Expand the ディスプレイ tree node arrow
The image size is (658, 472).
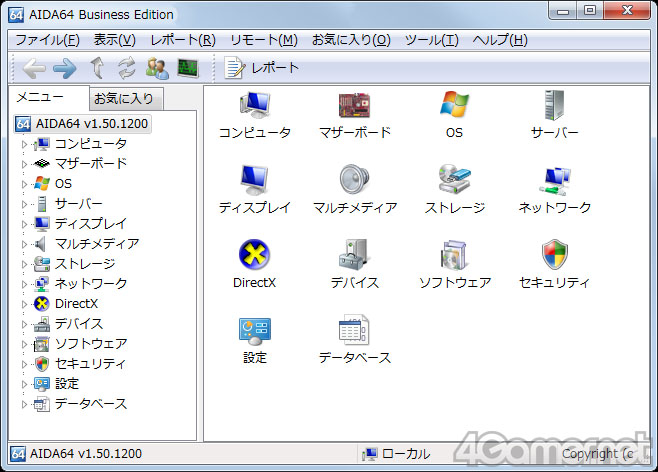point(24,224)
